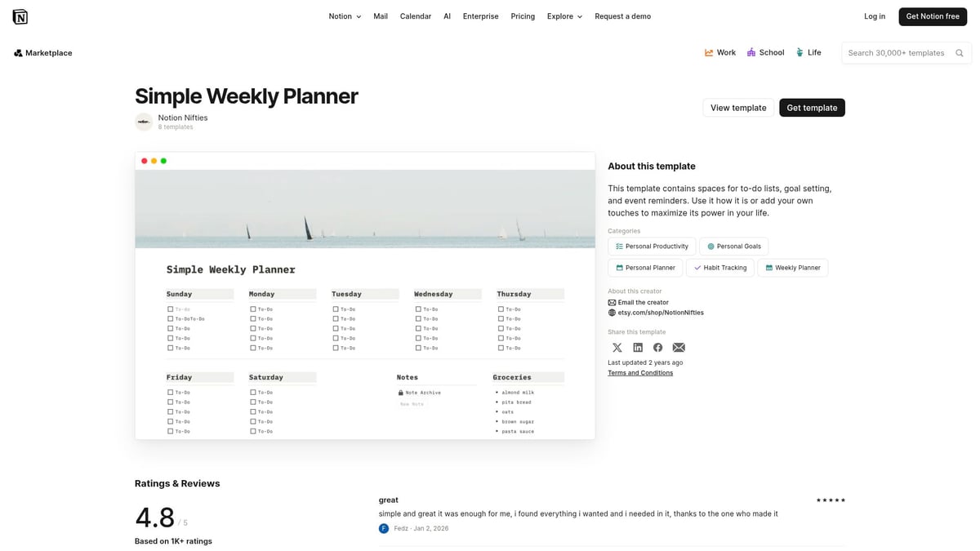Image resolution: width=980 pixels, height=551 pixels.
Task: Click the Get template button
Action: click(x=812, y=107)
